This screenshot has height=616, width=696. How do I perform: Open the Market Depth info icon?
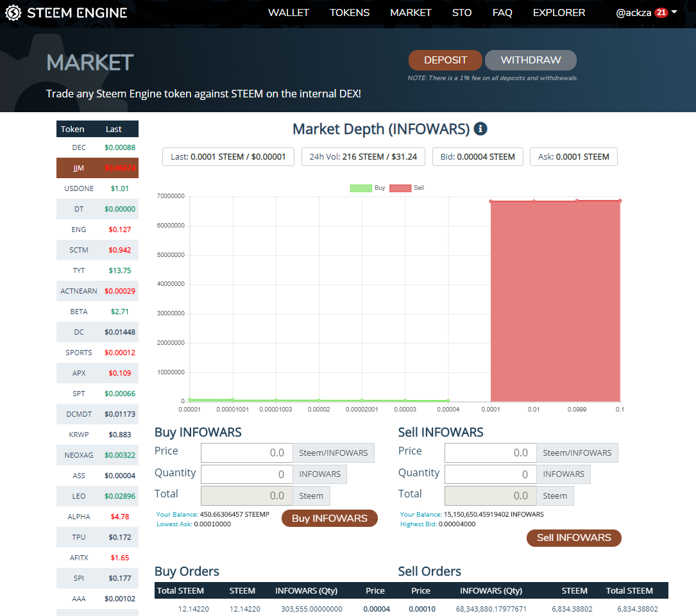click(x=480, y=129)
